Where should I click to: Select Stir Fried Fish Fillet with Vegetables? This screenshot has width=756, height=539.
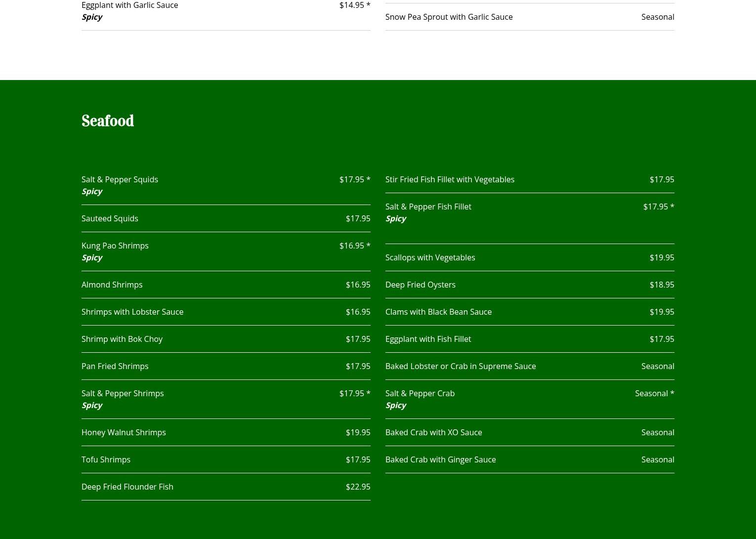[x=450, y=179]
